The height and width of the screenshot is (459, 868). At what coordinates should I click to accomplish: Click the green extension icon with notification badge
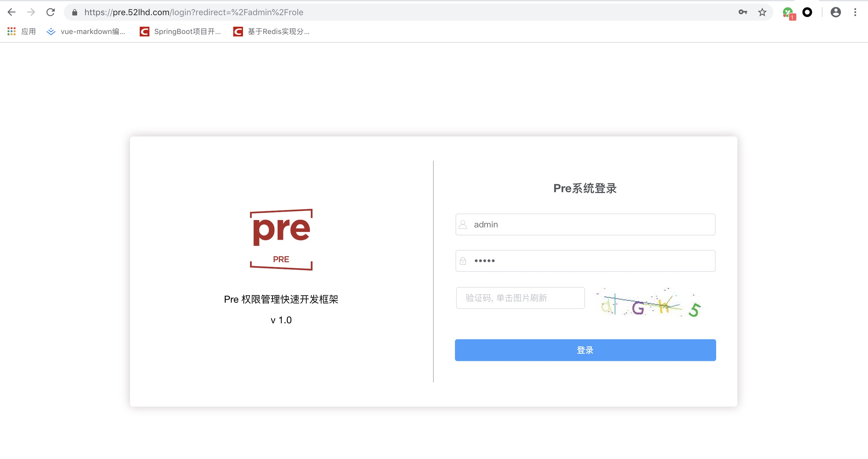(x=788, y=12)
